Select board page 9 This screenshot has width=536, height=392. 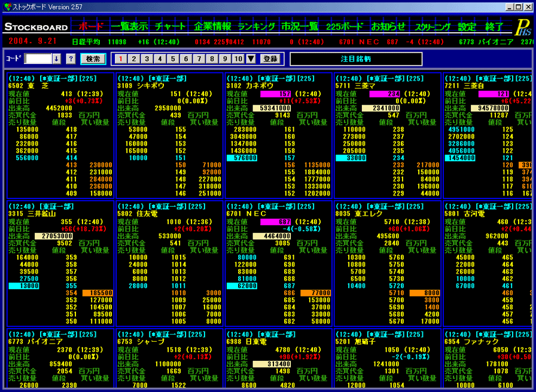coord(224,59)
